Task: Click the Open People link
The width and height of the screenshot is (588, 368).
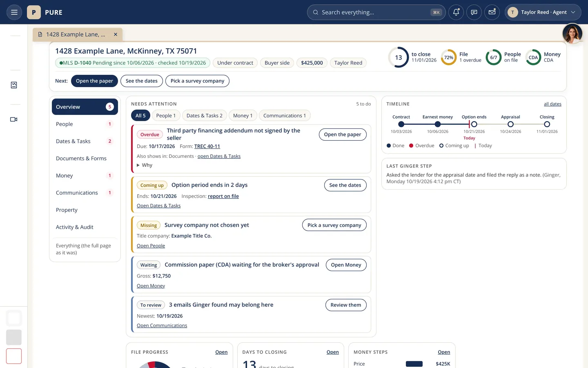Action: click(x=151, y=246)
